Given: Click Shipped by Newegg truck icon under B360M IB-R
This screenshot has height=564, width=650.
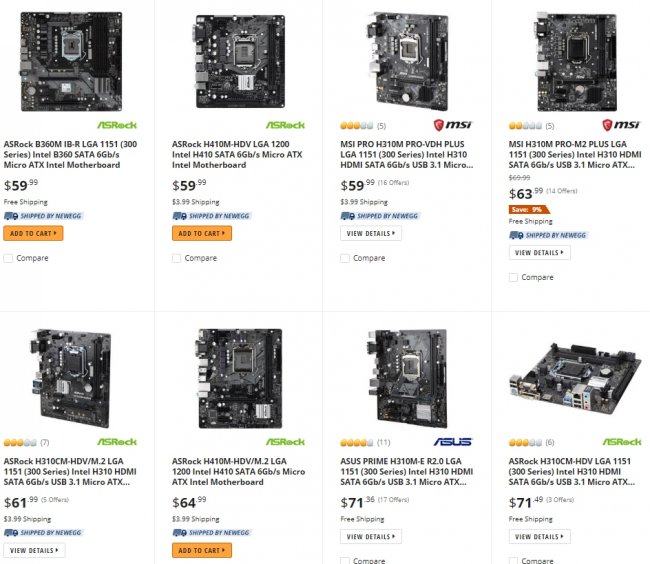Looking at the screenshot, I should (11, 215).
